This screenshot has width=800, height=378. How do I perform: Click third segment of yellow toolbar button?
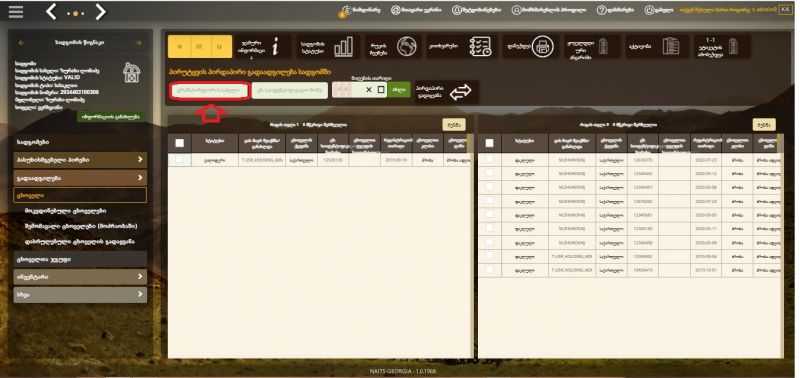pyautogui.click(x=220, y=47)
